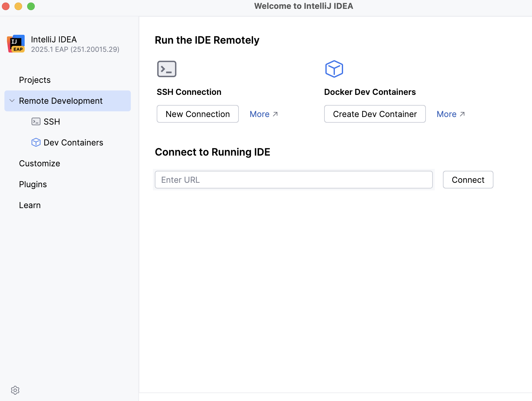The height and width of the screenshot is (401, 532).
Task: Click the SSH Connection terminal icon
Action: point(167,69)
